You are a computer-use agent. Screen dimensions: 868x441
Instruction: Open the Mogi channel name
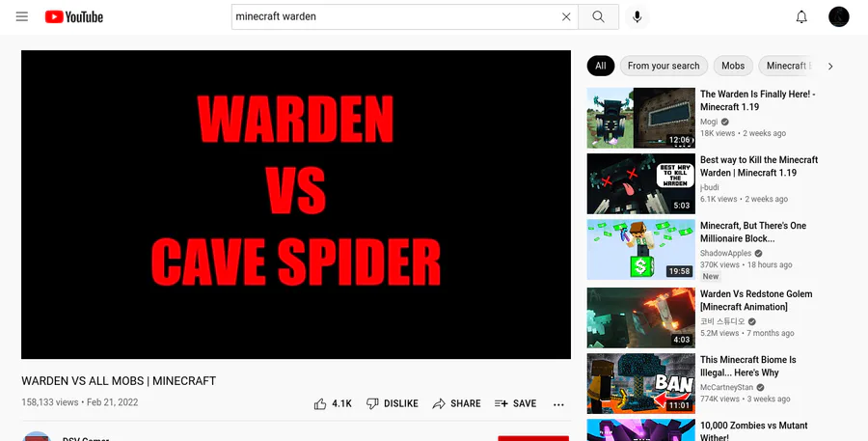[x=709, y=122]
